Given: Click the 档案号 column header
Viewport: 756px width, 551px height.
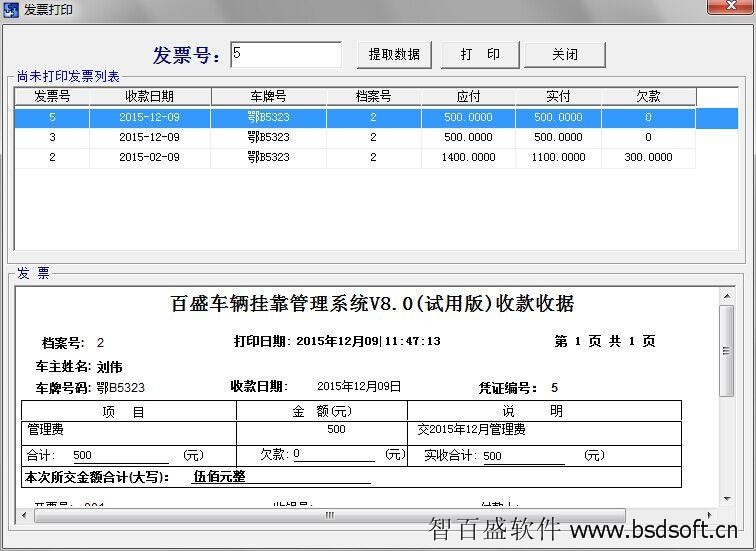Looking at the screenshot, I should click(x=374, y=96).
